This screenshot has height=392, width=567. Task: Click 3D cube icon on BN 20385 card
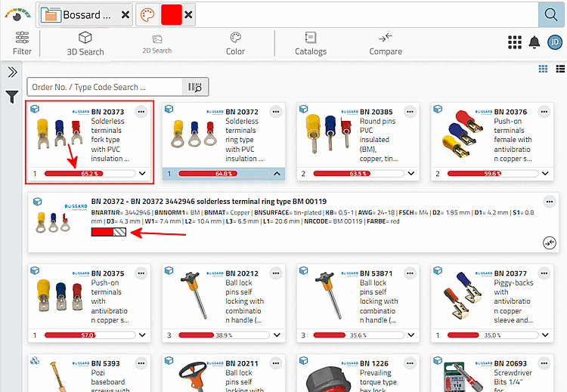pyautogui.click(x=303, y=109)
